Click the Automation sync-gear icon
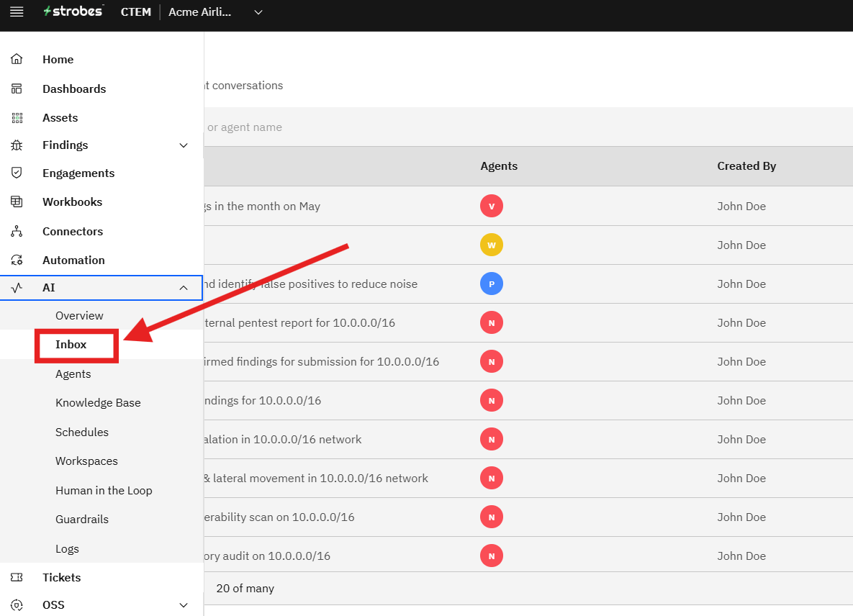This screenshot has width=853, height=616. 17,260
